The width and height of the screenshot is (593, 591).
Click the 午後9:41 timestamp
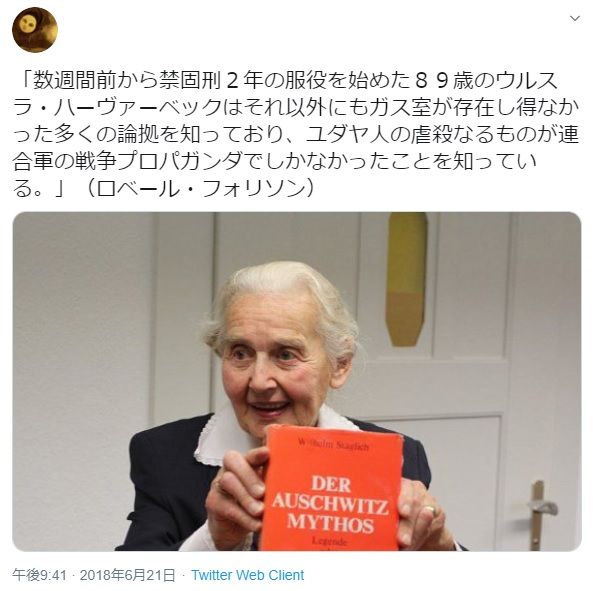coord(39,575)
